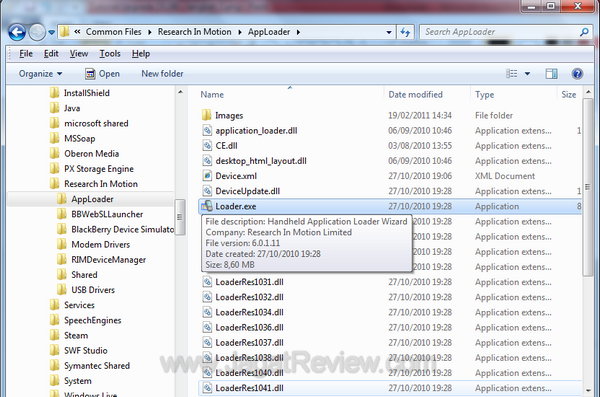
Task: Sort by the Type column header
Action: tap(484, 95)
